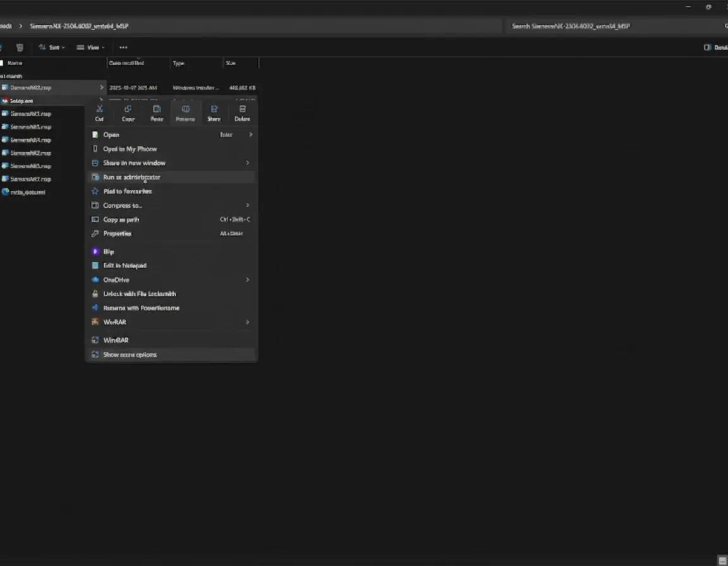The height and width of the screenshot is (566, 728).
Task: Click the Copy as path icon
Action: [x=95, y=219]
